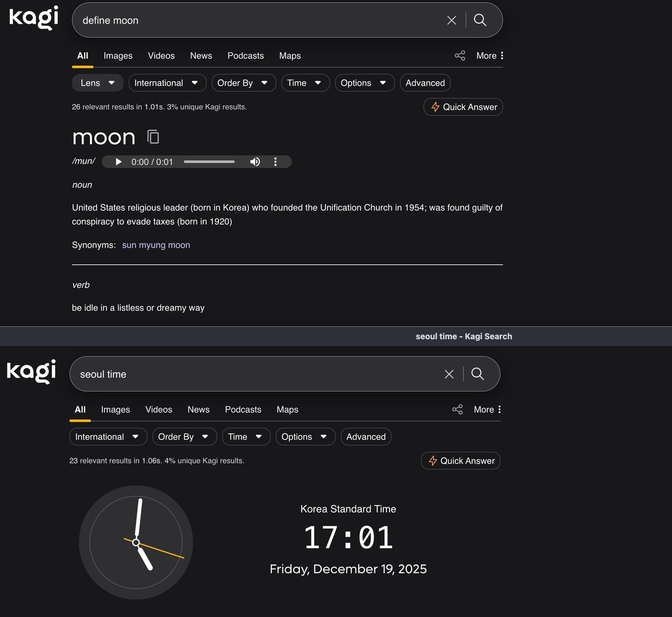The width and height of the screenshot is (672, 617).
Task: Open the share icon for search results
Action: pos(460,55)
